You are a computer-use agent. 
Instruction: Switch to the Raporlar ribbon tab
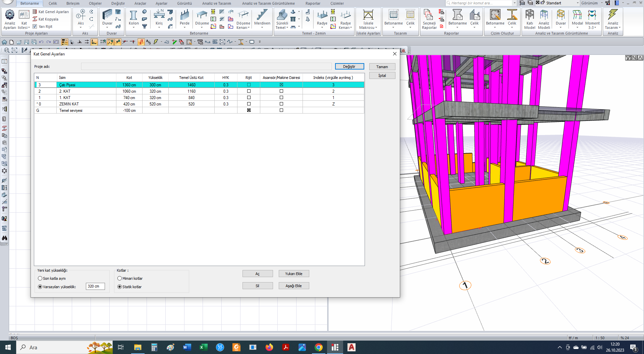pyautogui.click(x=313, y=3)
